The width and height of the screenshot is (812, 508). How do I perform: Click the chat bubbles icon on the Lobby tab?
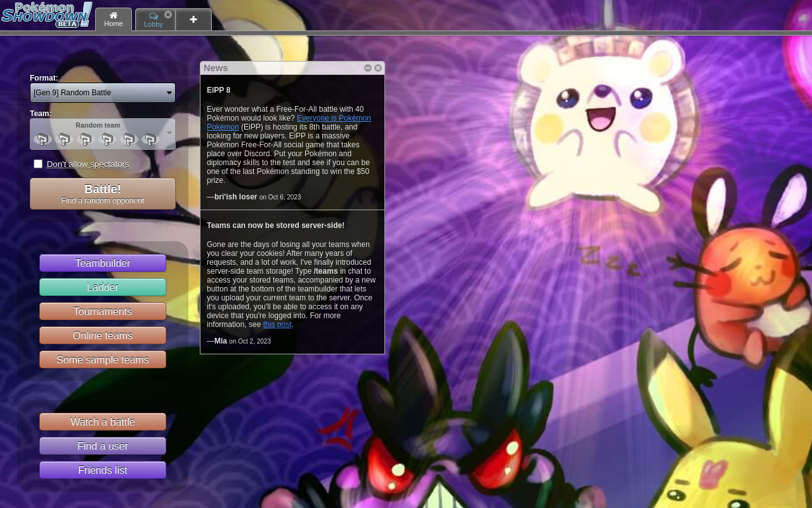153,16
